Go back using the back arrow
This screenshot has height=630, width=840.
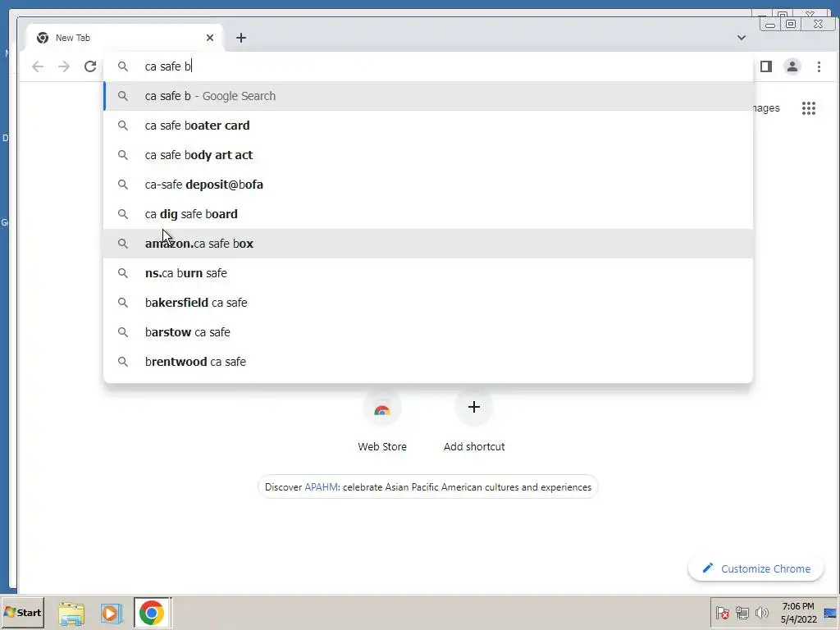click(x=38, y=66)
